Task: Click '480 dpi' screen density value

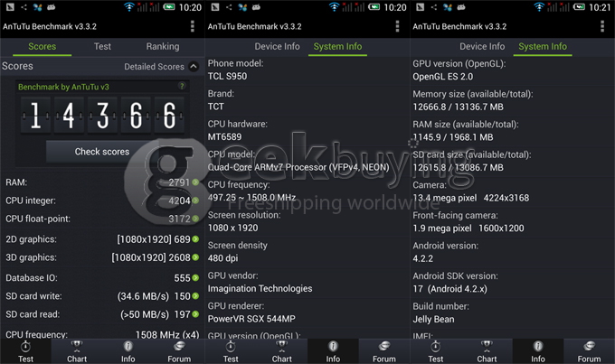Action: pyautogui.click(x=222, y=258)
